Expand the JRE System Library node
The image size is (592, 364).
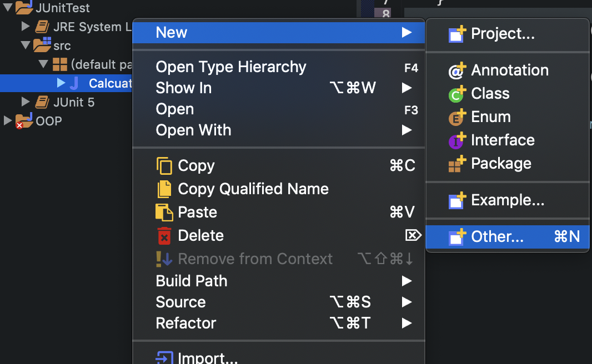point(25,26)
